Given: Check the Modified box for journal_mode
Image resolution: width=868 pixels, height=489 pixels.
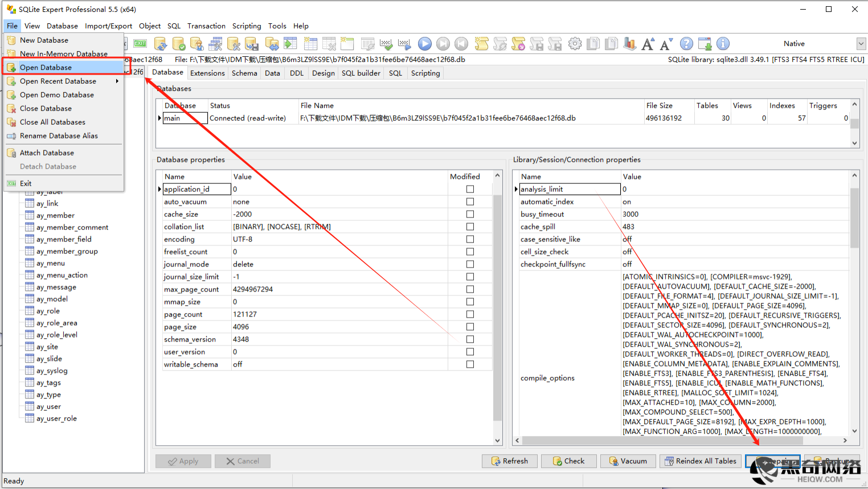Looking at the screenshot, I should click(x=470, y=264).
